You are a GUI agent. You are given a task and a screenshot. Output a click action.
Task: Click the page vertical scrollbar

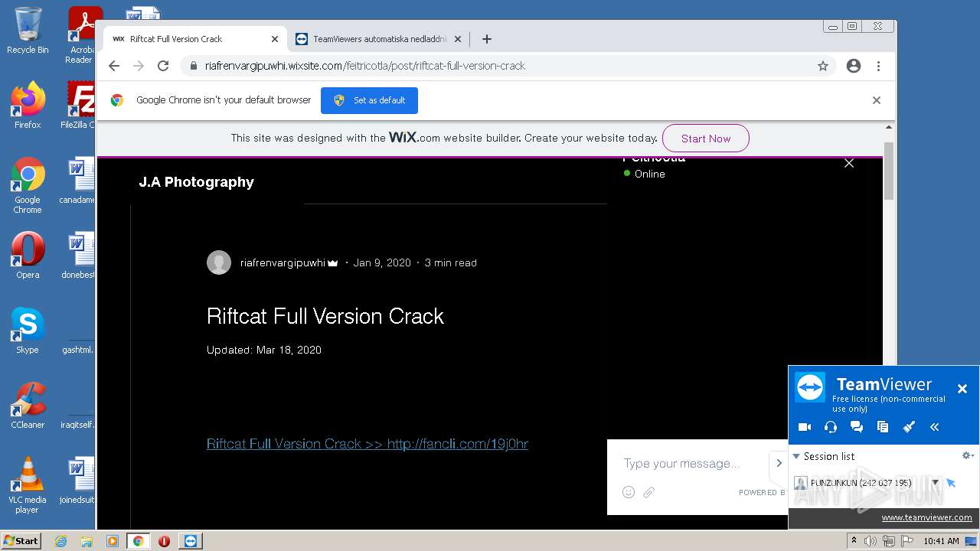coord(889,170)
